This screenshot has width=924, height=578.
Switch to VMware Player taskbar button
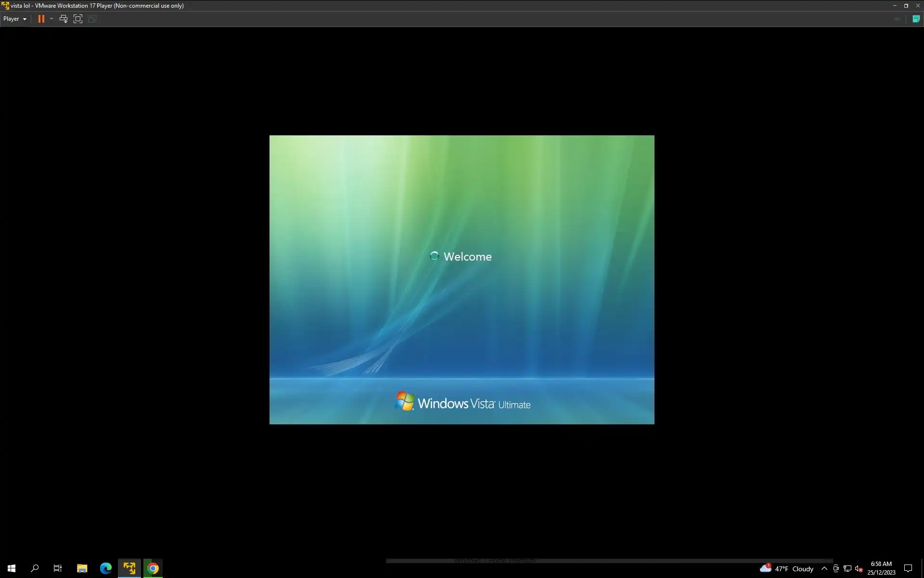(x=129, y=568)
